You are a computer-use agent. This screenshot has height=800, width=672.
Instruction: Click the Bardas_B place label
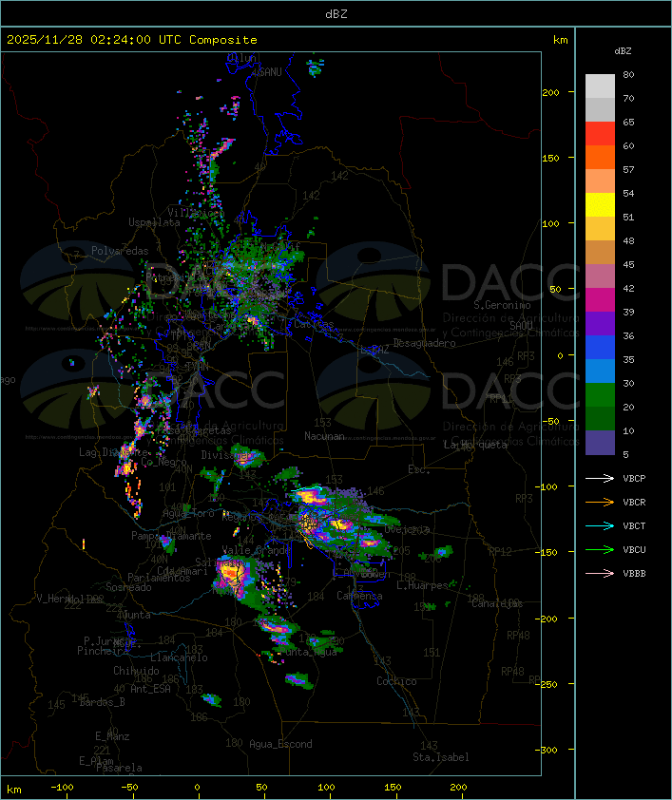(x=102, y=702)
